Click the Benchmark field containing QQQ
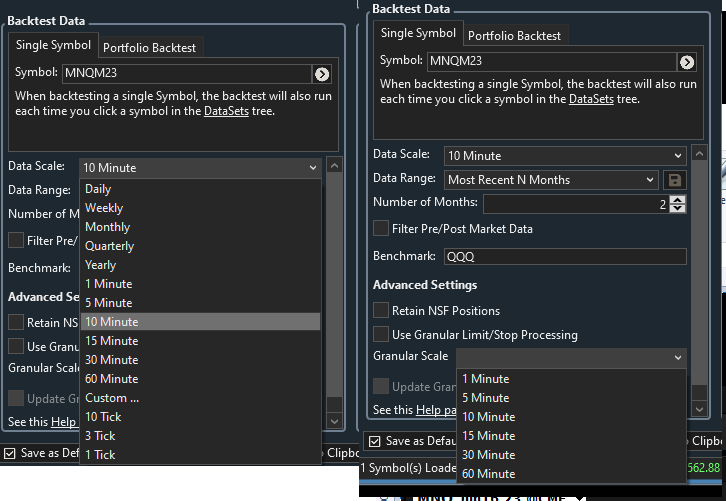This screenshot has height=501, width=726. 565,257
